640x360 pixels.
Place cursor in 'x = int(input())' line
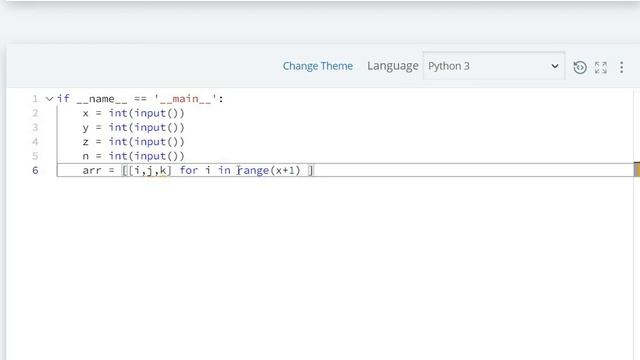[x=133, y=113]
